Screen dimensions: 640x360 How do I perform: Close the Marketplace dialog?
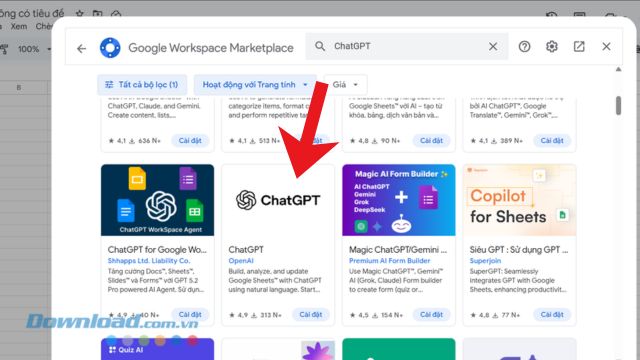[x=607, y=47]
